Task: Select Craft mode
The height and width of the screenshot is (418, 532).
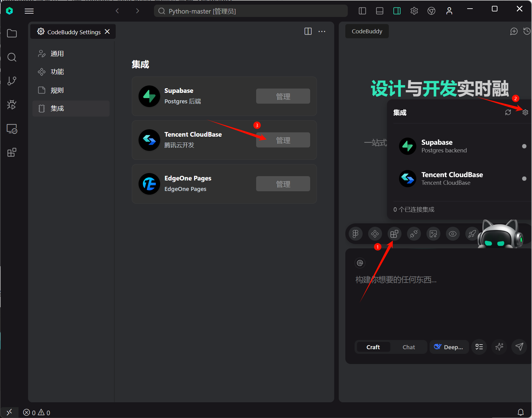Action: coord(373,347)
